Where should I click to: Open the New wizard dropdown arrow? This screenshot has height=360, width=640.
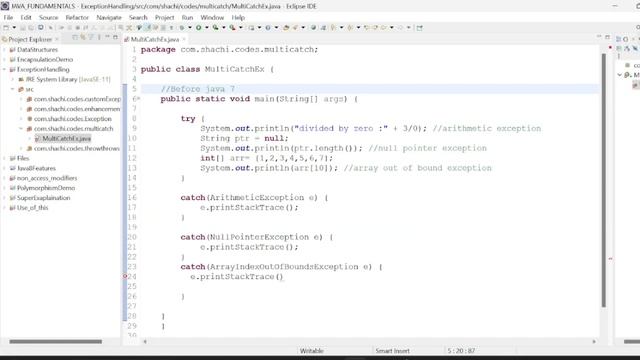pos(14,28)
